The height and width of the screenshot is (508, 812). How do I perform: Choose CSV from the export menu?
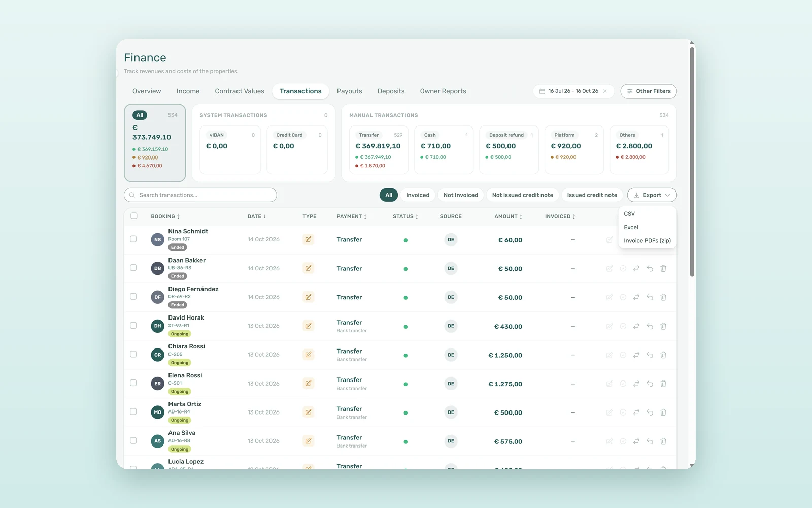[x=647, y=214]
